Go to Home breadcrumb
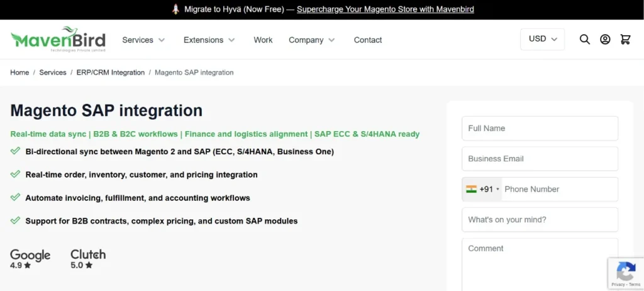 (x=19, y=72)
